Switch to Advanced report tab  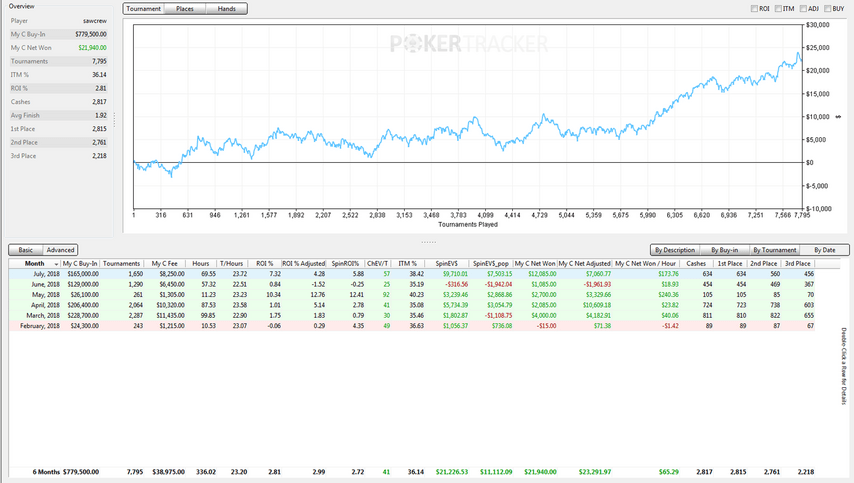(60, 250)
